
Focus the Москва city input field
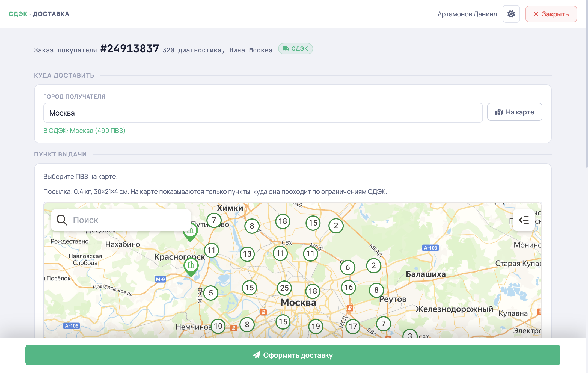(263, 113)
